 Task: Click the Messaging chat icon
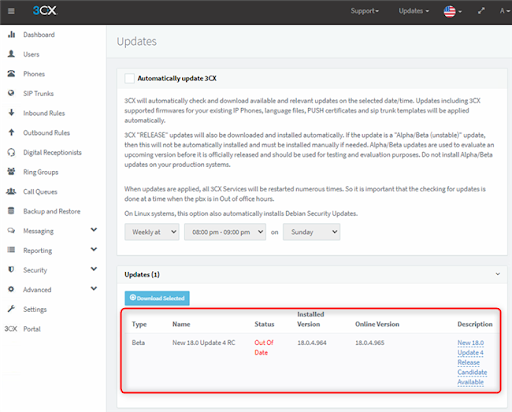coord(11,230)
